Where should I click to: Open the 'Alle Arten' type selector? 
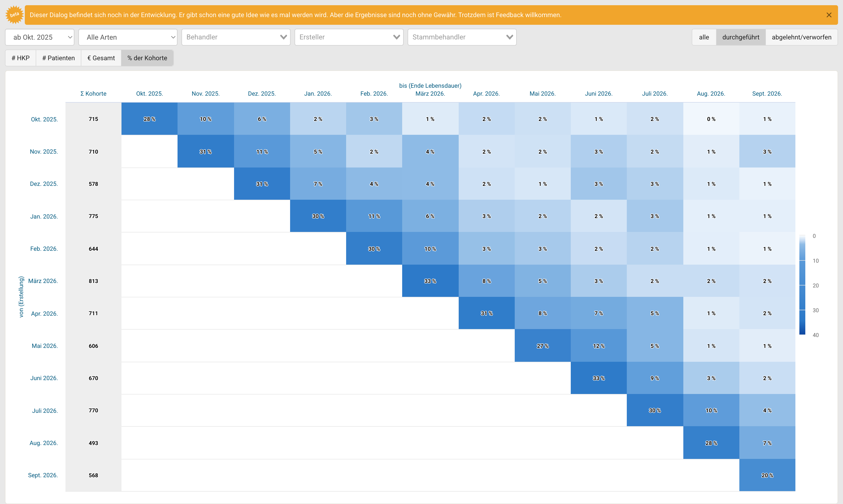pyautogui.click(x=128, y=37)
